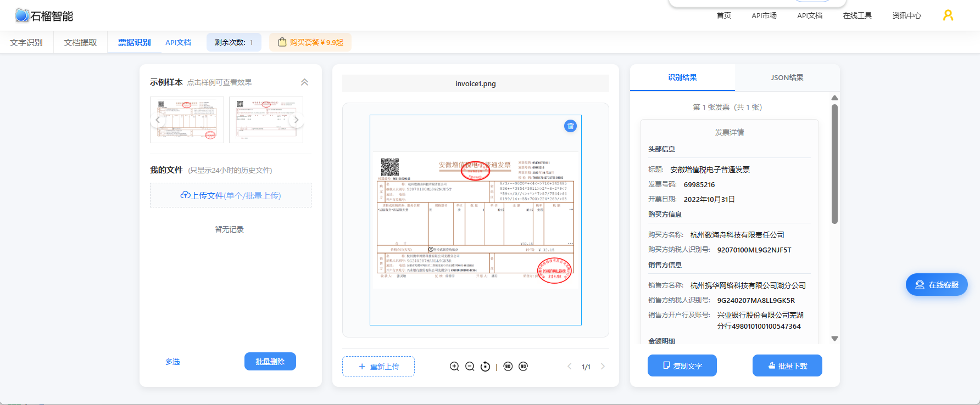Image resolution: width=980 pixels, height=405 pixels.
Task: Go to next page arrow in viewer
Action: pyautogui.click(x=603, y=367)
